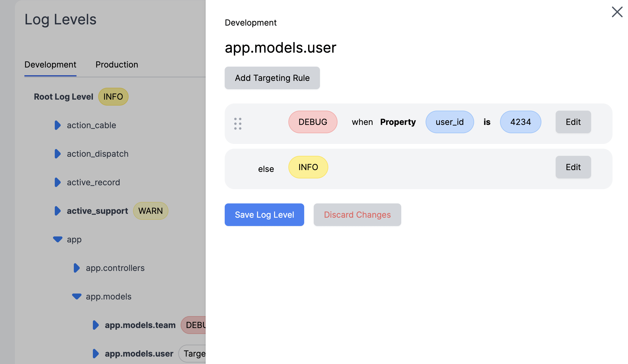Select the app logger label in tree

pyautogui.click(x=74, y=239)
